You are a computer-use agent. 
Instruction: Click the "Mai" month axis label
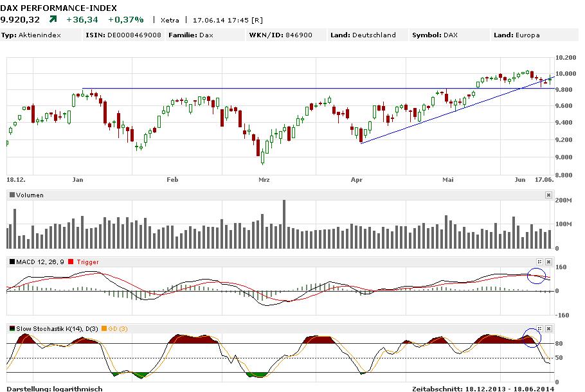pyautogui.click(x=448, y=179)
